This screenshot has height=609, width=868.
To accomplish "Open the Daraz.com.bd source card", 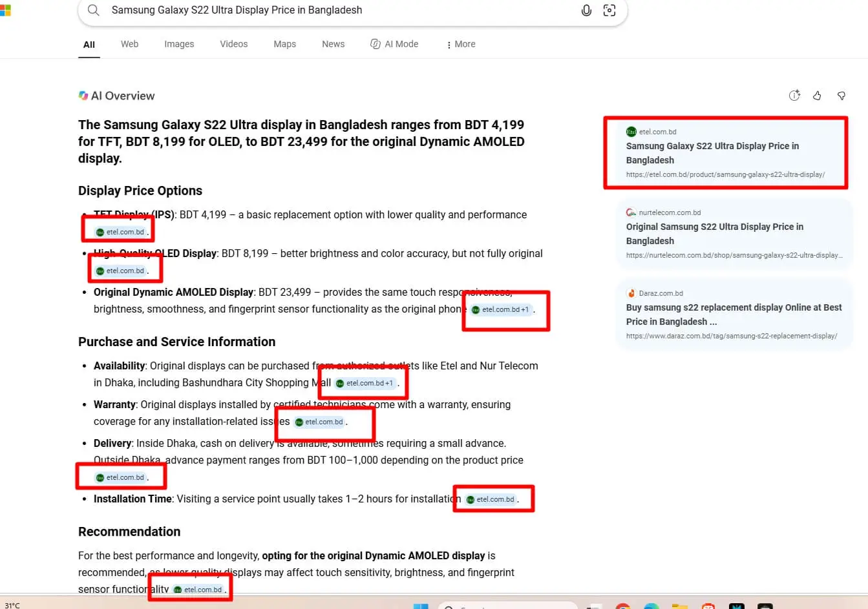I will (734, 315).
